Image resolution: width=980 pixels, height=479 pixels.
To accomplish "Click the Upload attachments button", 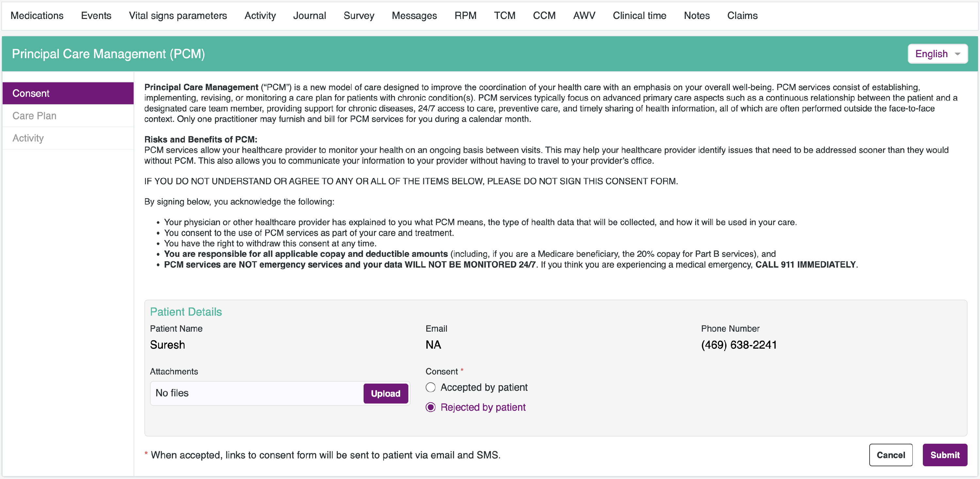I will coord(385,393).
